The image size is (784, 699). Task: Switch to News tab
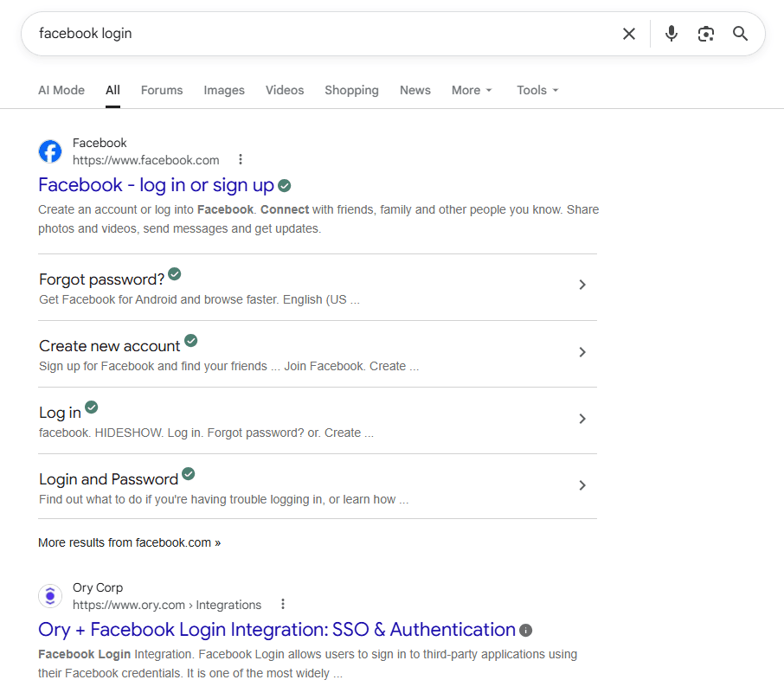415,90
